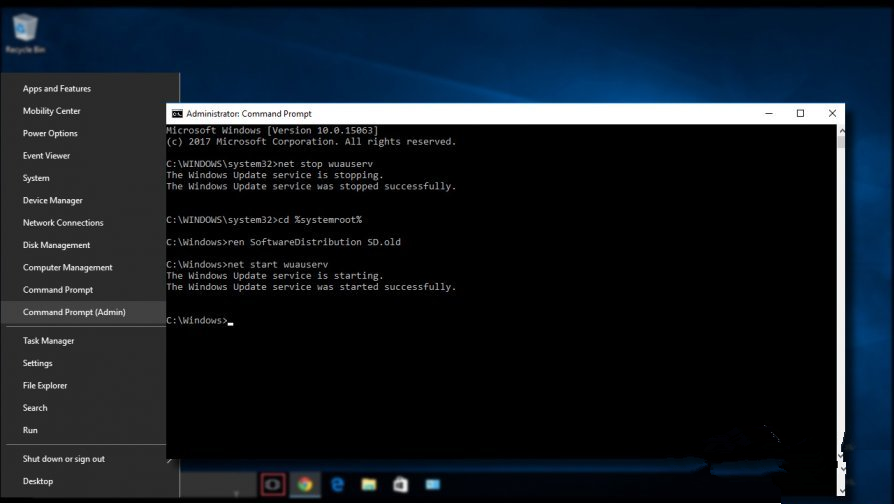Click the 'ren SoftwareDistribution SD.old' line
894x504 pixels.
[283, 242]
